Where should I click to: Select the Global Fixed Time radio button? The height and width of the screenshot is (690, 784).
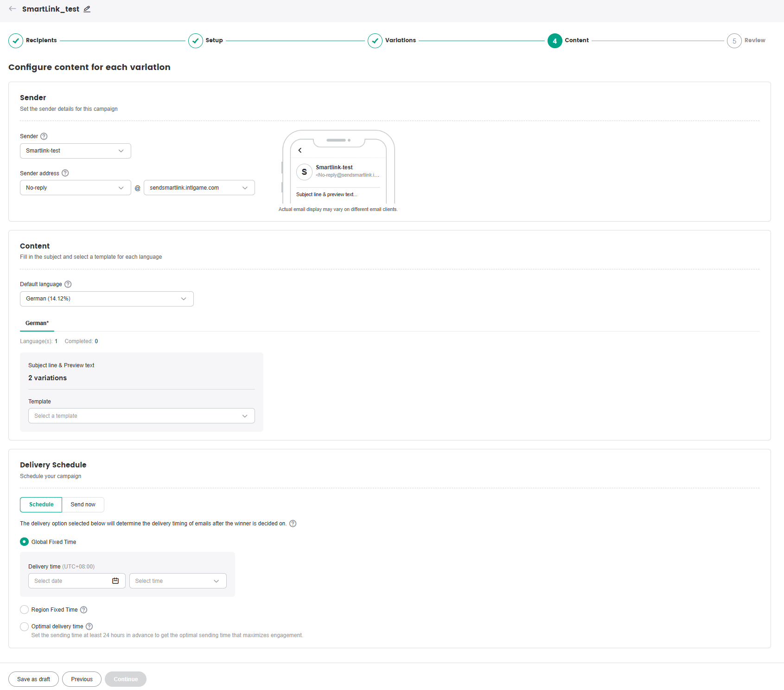(x=25, y=542)
